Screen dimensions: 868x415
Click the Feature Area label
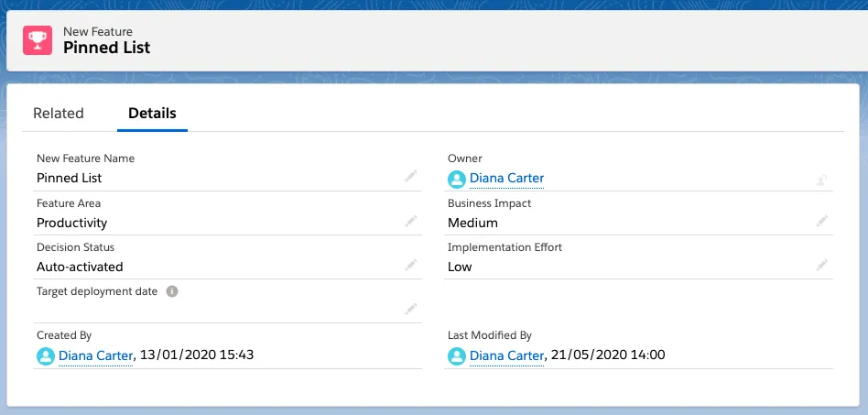(69, 203)
